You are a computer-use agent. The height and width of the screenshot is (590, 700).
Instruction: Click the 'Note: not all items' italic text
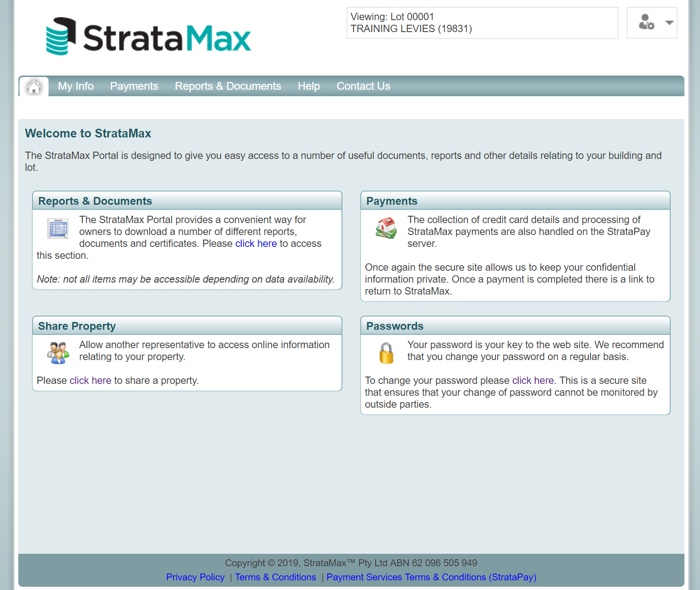coord(185,279)
